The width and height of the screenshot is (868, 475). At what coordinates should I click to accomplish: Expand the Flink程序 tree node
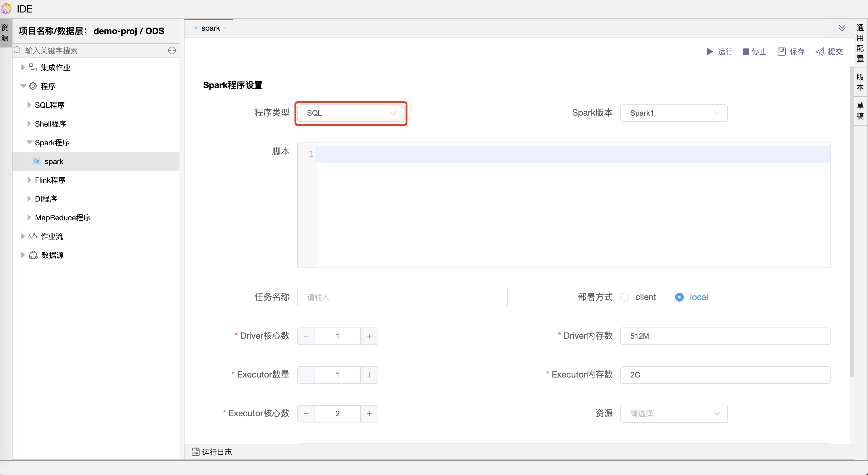point(29,180)
